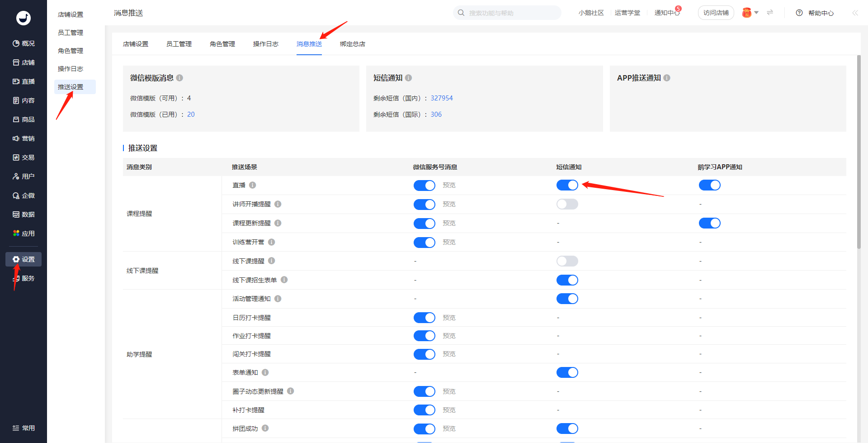Switch to the 角色管理 tab

pyautogui.click(x=222, y=44)
